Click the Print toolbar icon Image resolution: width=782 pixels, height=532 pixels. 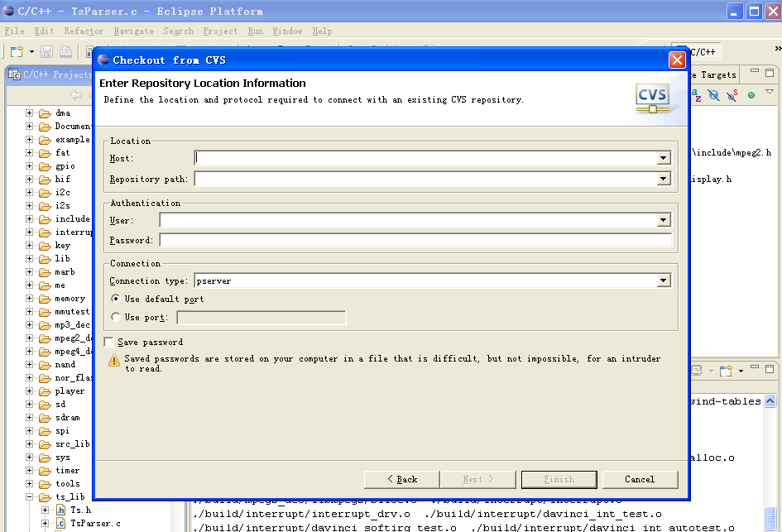click(x=65, y=51)
